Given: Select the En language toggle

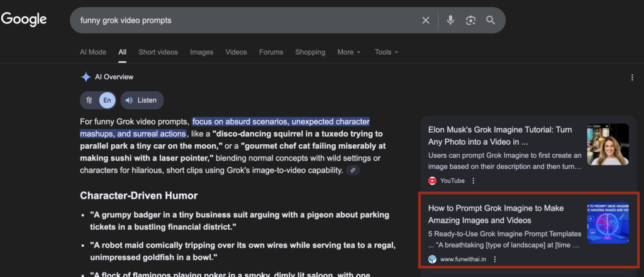Looking at the screenshot, I should (x=107, y=100).
